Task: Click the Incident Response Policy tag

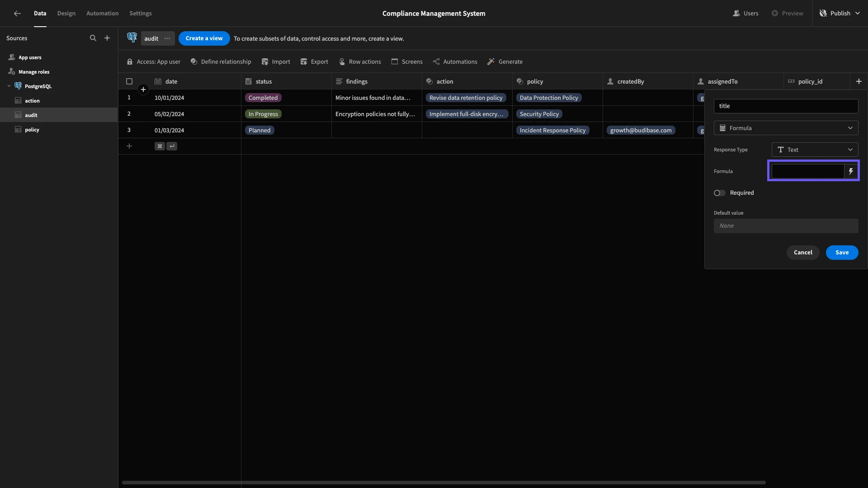Action: click(552, 130)
